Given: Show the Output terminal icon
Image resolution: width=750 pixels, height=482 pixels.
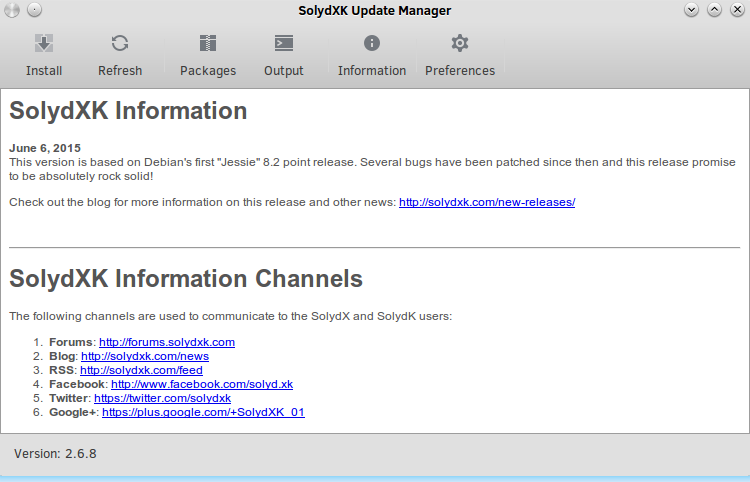Looking at the screenshot, I should pos(284,44).
